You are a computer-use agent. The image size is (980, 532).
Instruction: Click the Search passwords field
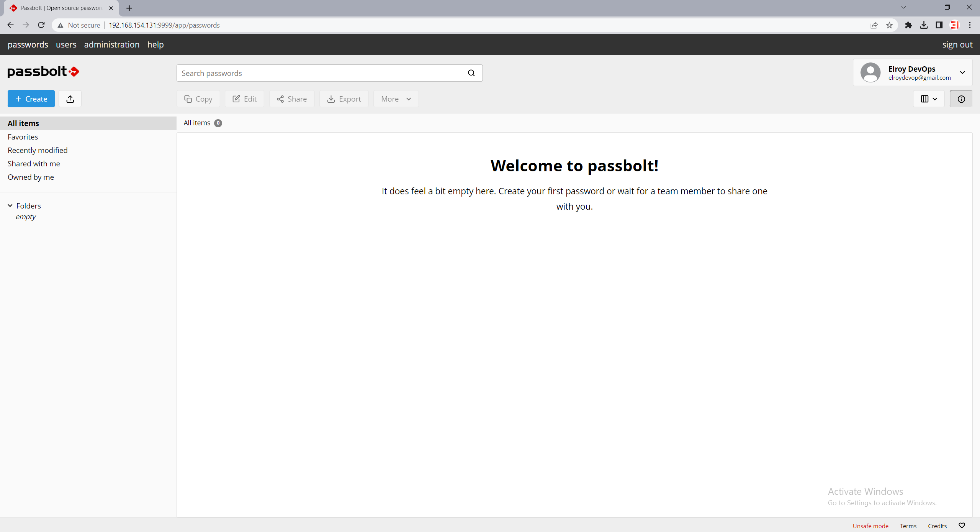[329, 73]
